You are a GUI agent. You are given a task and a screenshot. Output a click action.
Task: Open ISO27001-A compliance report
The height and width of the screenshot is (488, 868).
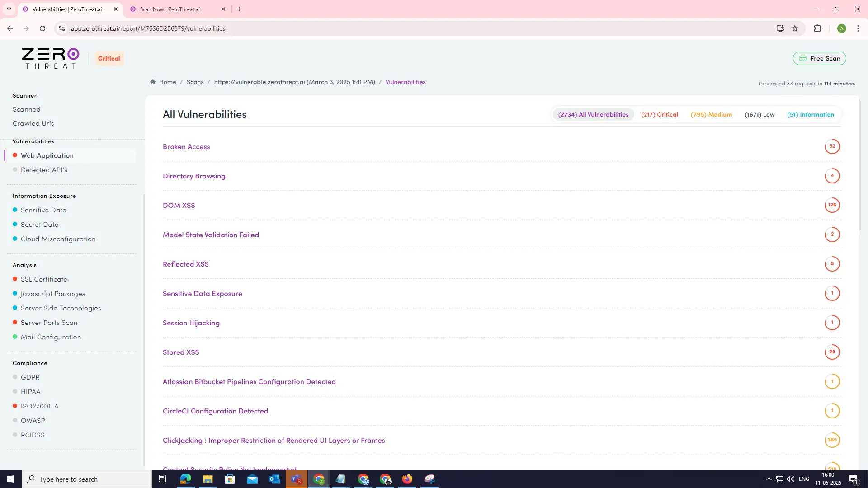tap(39, 406)
